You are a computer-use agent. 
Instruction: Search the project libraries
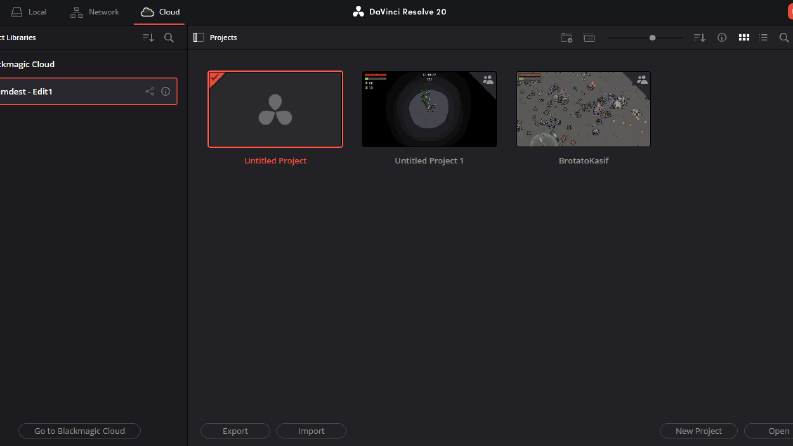click(169, 37)
